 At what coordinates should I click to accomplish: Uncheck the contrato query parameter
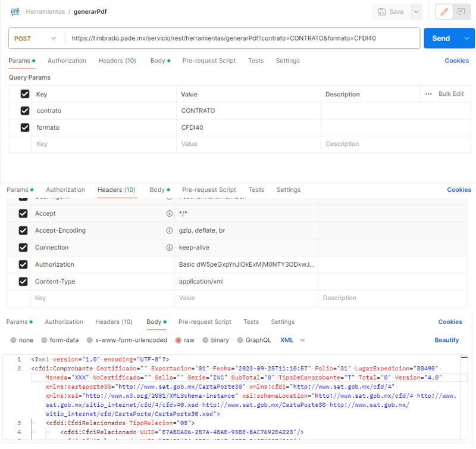26,110
